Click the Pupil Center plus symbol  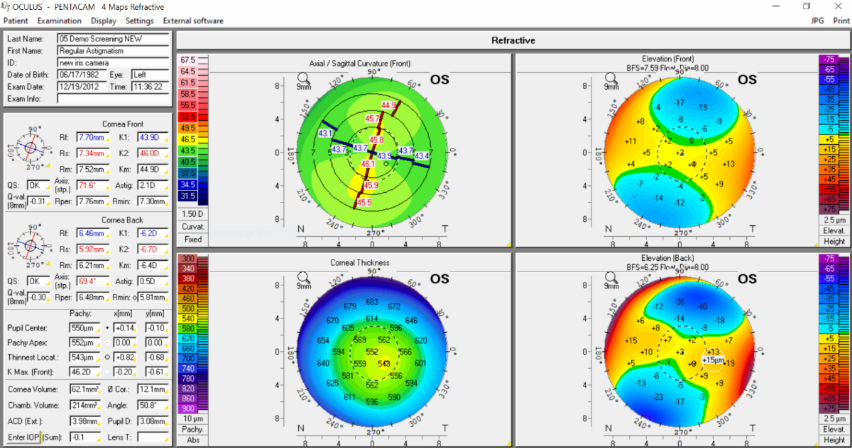click(108, 328)
